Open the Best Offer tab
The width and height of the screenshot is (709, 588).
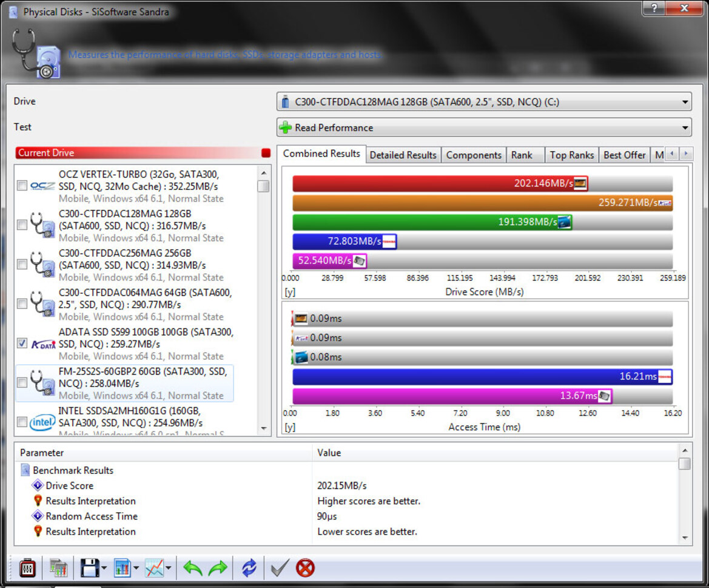[625, 155]
